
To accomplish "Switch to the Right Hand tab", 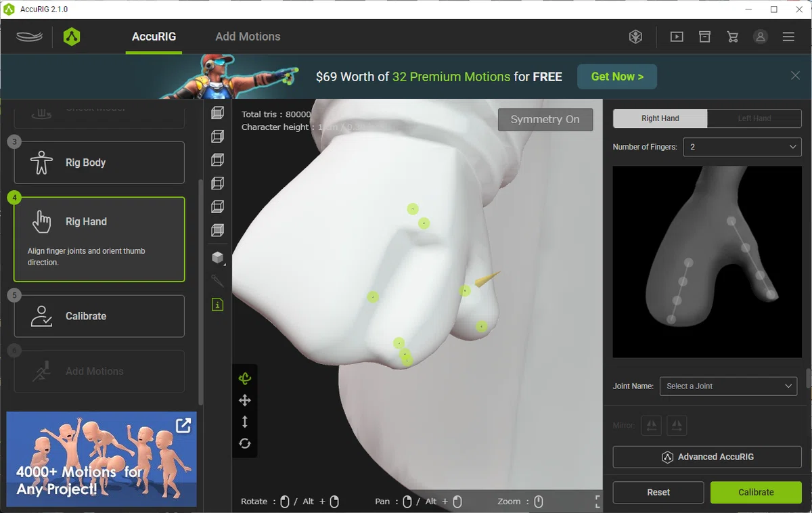I will click(x=660, y=118).
